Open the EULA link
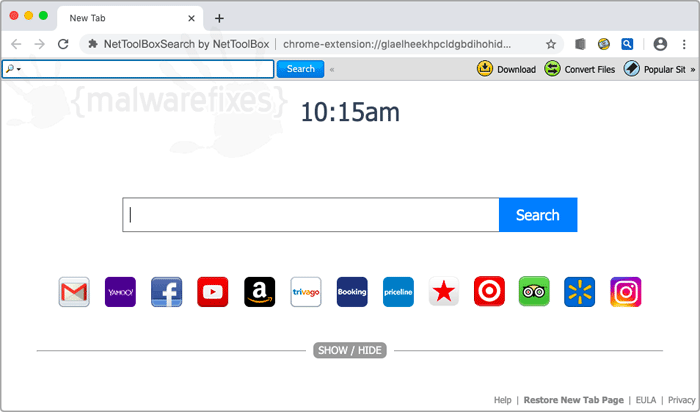 646,400
